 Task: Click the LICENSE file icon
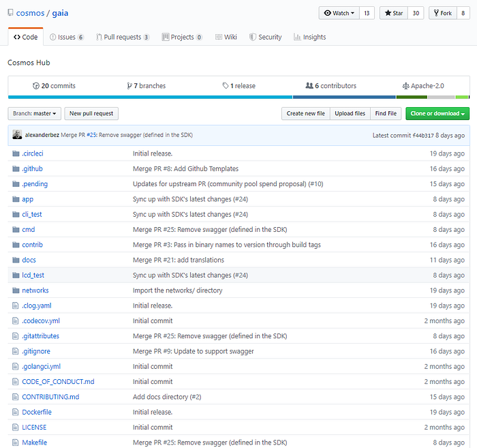tap(15, 428)
